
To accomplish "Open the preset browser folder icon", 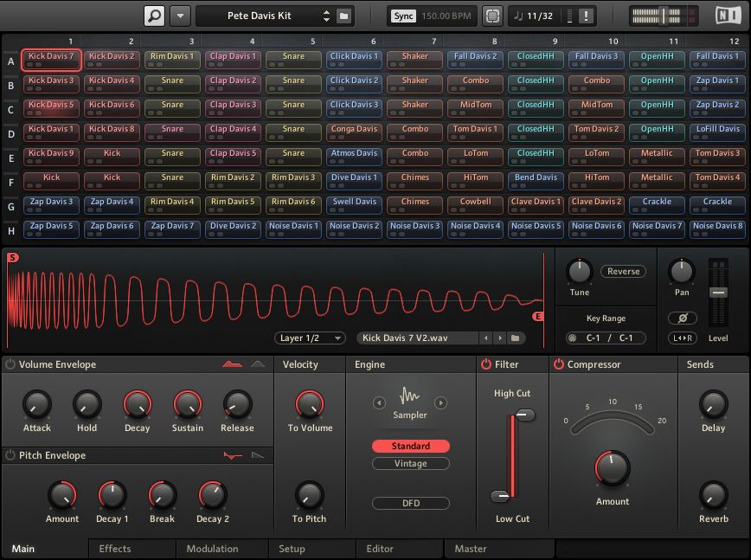I will [x=343, y=16].
